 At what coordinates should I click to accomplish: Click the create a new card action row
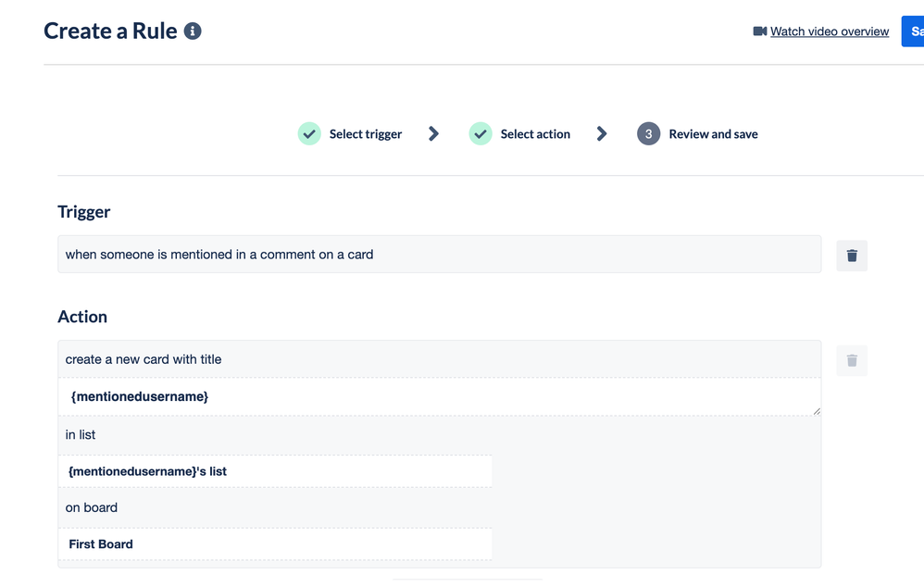pyautogui.click(x=440, y=359)
